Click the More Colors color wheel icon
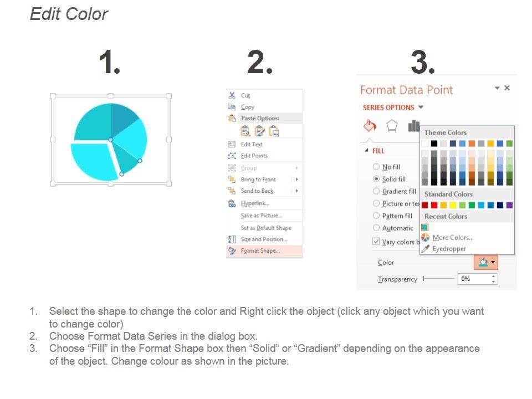532x399 pixels. click(x=426, y=238)
